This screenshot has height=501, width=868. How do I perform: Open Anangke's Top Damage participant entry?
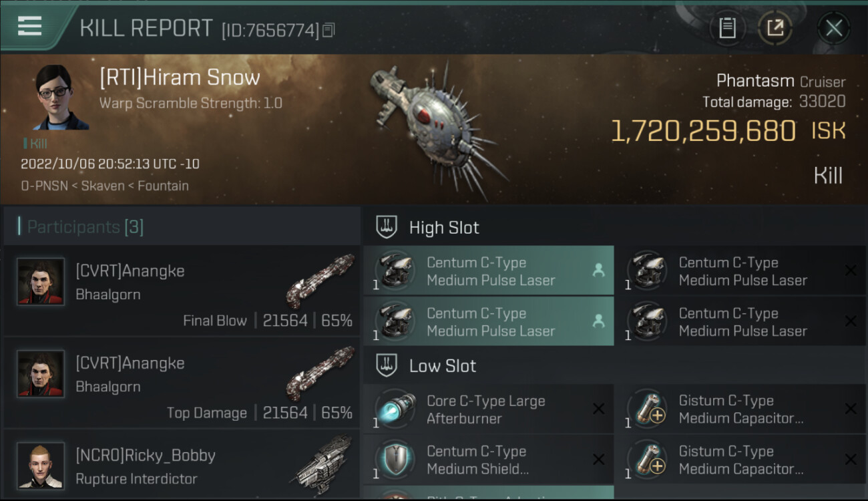182,381
